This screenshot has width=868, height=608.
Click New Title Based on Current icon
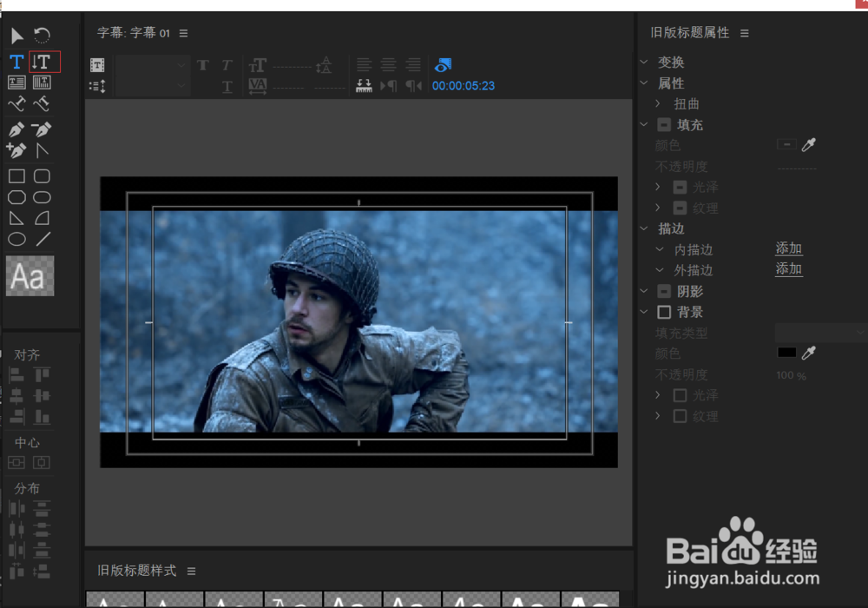[97, 65]
